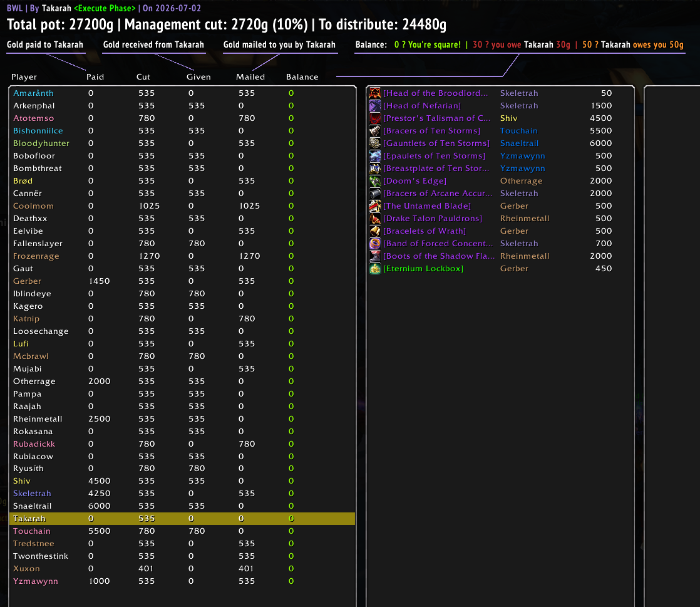Select player Twonthestink in the list
The width and height of the screenshot is (700, 607).
coord(41,556)
